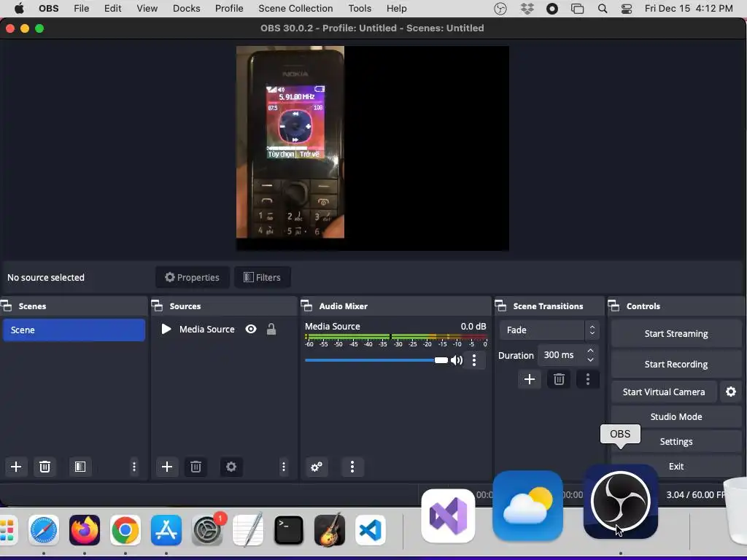The image size is (747, 560).
Task: Open scene filters icon in Scenes dock
Action: tap(80, 467)
